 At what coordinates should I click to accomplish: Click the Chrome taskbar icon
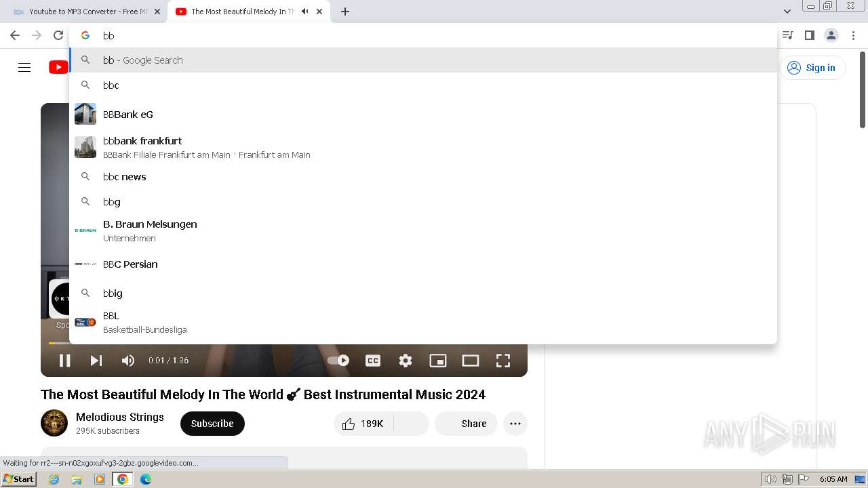(x=123, y=479)
